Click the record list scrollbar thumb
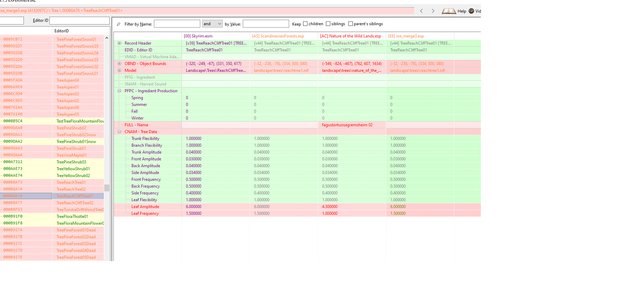Viewport: 644px width, 287px height. (107, 188)
